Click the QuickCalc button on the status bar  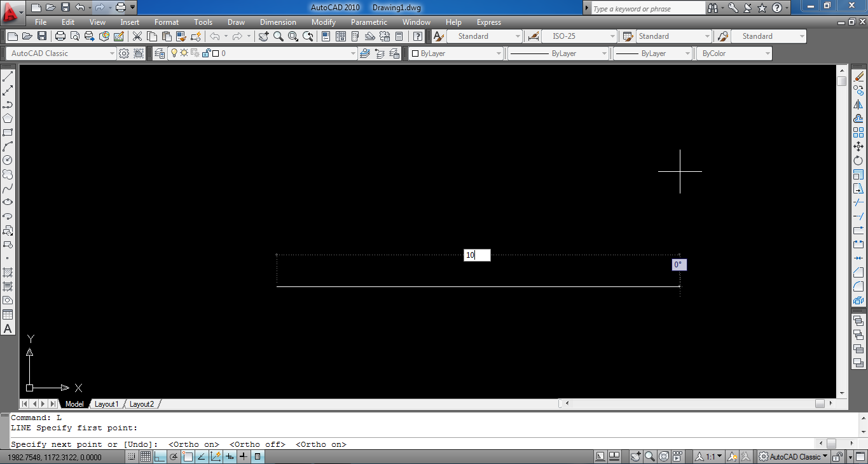click(257, 456)
